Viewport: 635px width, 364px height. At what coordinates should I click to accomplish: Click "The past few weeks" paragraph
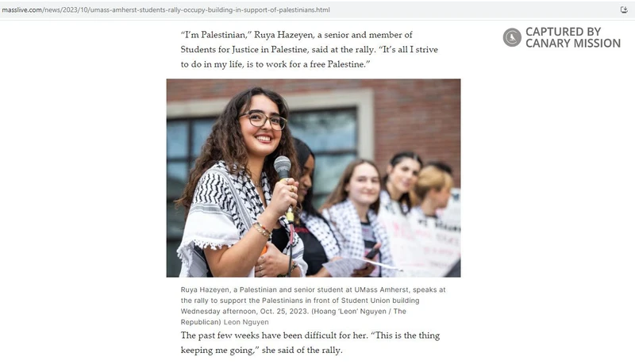coord(310,343)
